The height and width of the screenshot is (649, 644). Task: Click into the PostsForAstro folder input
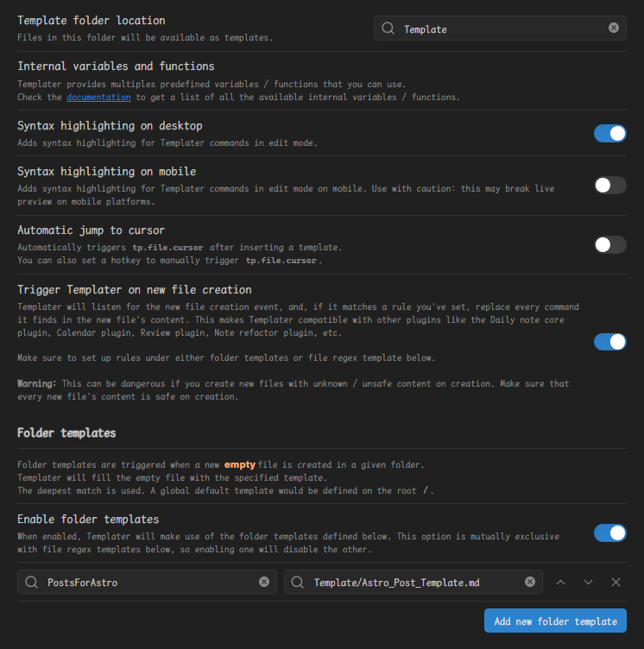point(147,583)
